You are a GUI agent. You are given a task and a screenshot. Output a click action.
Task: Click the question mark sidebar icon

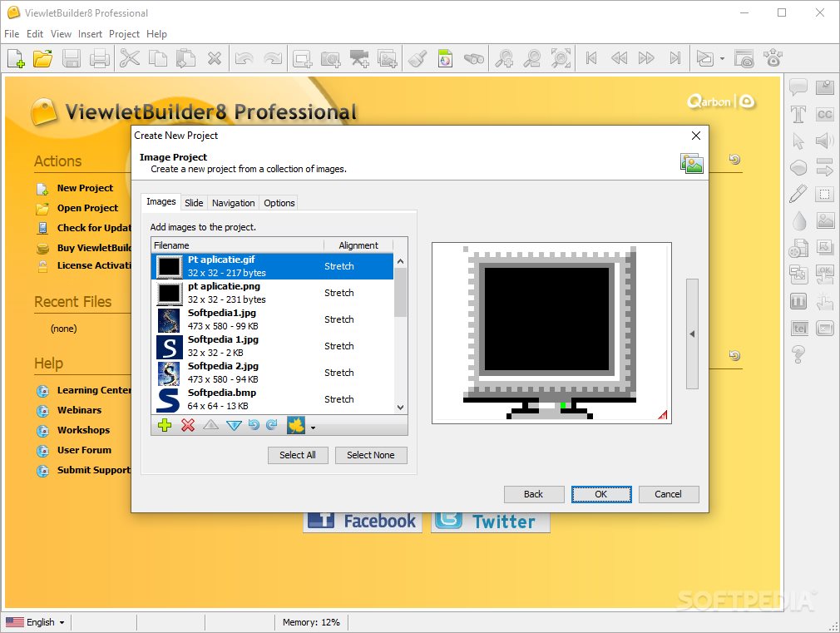[798, 354]
